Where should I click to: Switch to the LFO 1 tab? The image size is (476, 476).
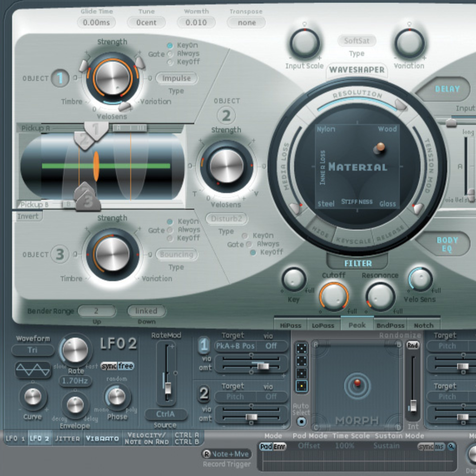[15, 439]
